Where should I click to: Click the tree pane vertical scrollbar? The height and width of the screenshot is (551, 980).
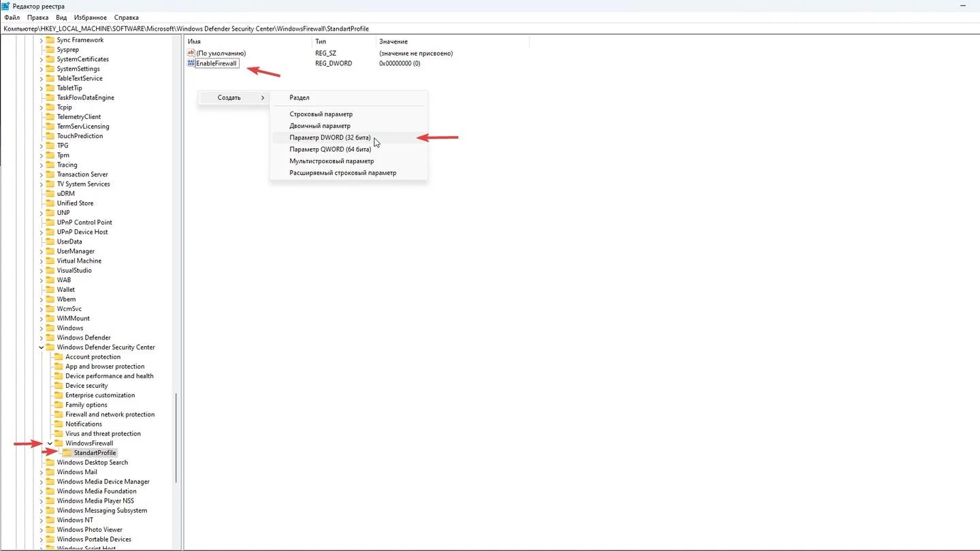point(176,435)
